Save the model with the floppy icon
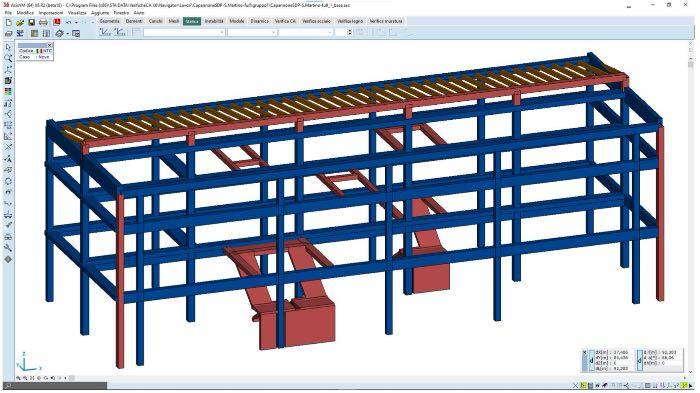The height and width of the screenshot is (393, 700). click(x=31, y=22)
